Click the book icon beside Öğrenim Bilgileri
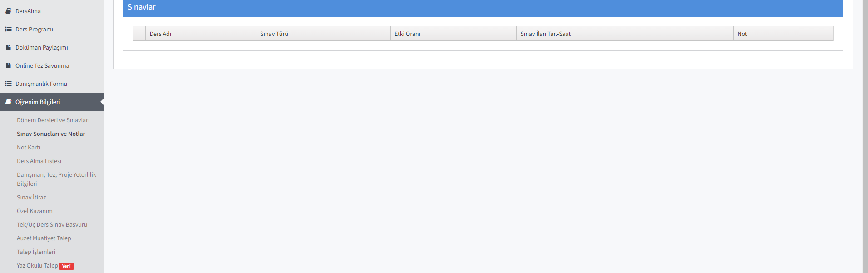This screenshot has width=868, height=273. (8, 102)
